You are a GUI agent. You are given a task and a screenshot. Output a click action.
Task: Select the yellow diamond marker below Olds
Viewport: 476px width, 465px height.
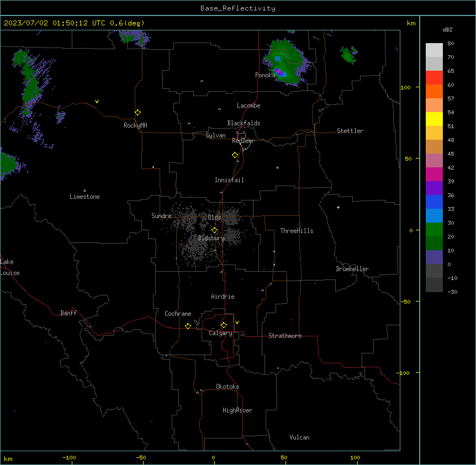coord(215,230)
